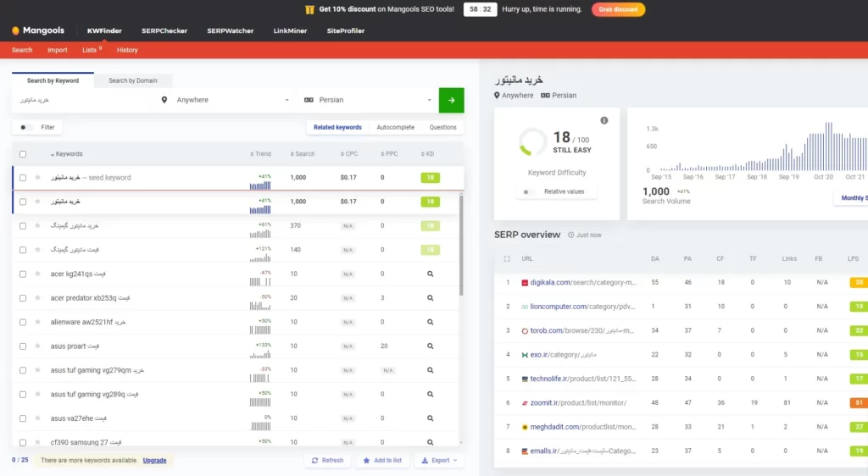This screenshot has width=868, height=476.
Task: Click the keyword list vertical scrollbar
Action: [x=460, y=244]
